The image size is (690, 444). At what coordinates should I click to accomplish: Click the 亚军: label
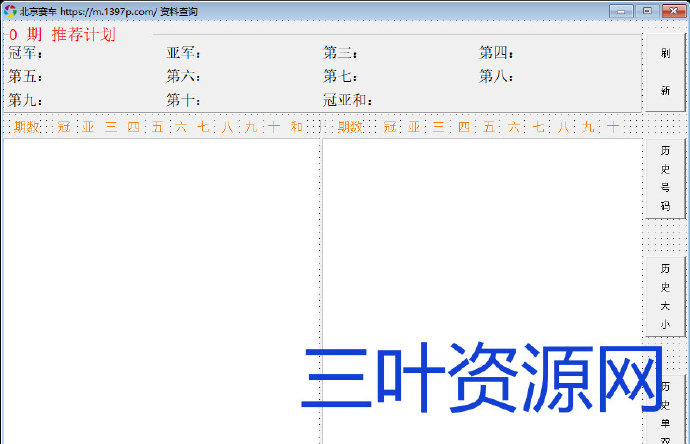pyautogui.click(x=184, y=53)
